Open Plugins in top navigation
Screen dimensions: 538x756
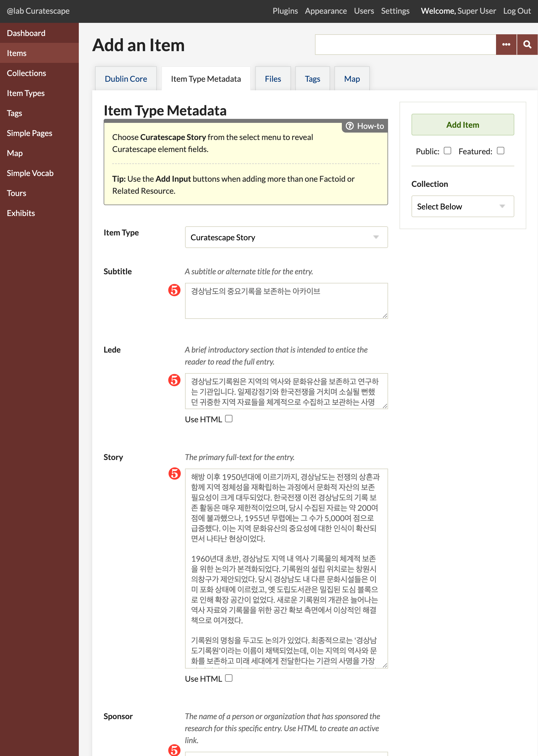tap(285, 11)
